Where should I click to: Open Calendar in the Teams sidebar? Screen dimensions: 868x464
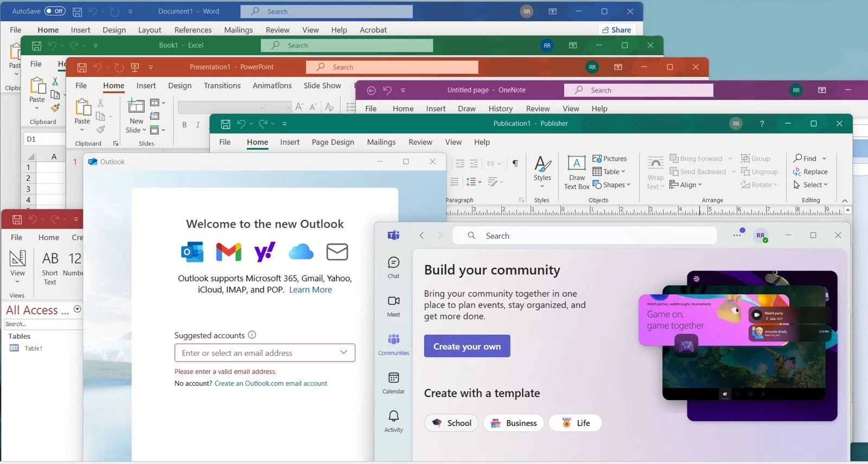(x=394, y=383)
